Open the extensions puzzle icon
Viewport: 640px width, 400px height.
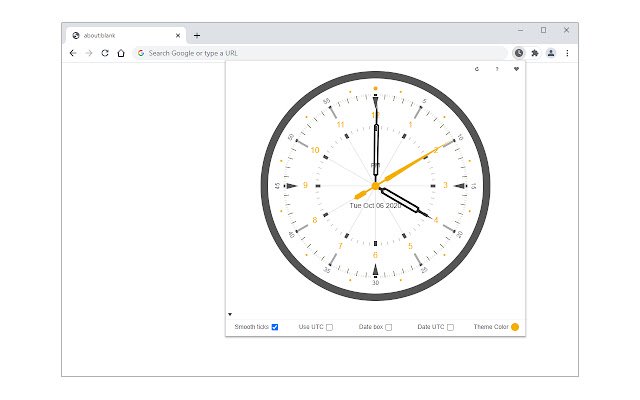pos(535,53)
